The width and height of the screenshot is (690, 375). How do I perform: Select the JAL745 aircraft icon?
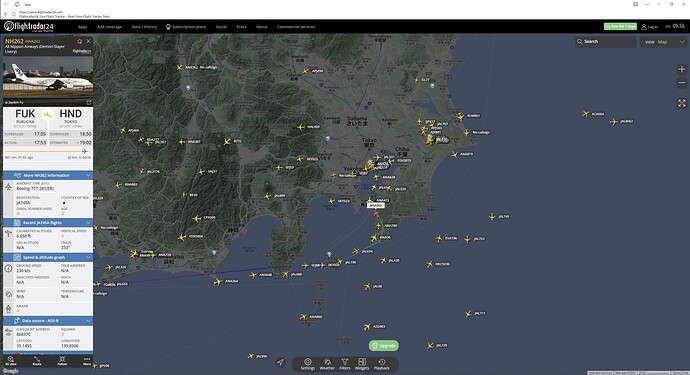click(x=492, y=217)
